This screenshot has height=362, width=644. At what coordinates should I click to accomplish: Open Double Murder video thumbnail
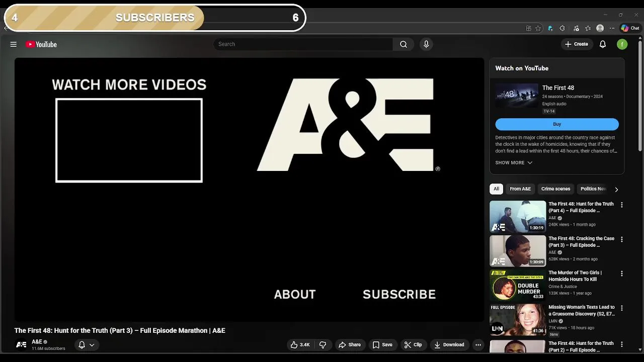coord(518,285)
